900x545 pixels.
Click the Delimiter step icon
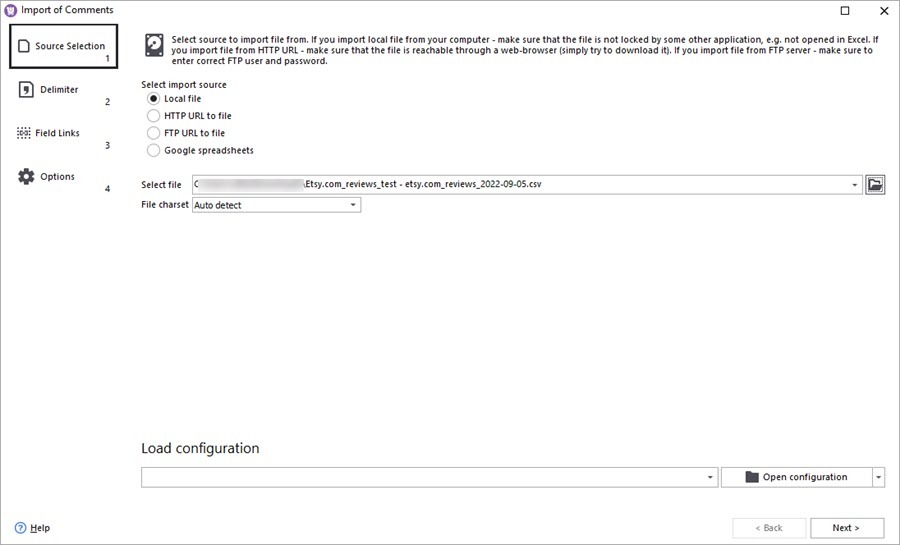26,90
